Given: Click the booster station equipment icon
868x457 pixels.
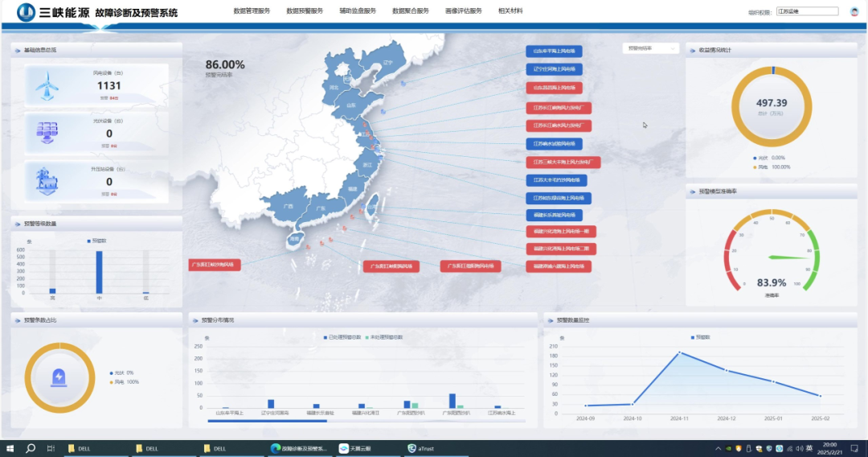Looking at the screenshot, I should pyautogui.click(x=47, y=183).
